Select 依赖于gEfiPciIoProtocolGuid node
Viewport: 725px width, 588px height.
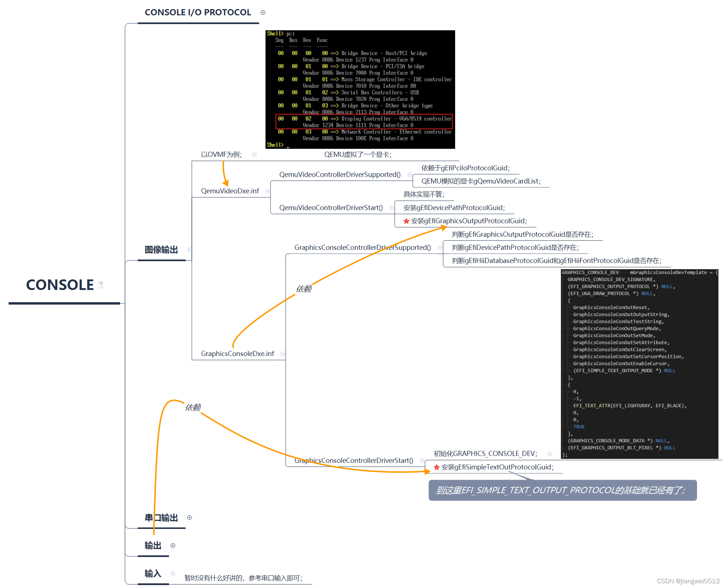466,168
